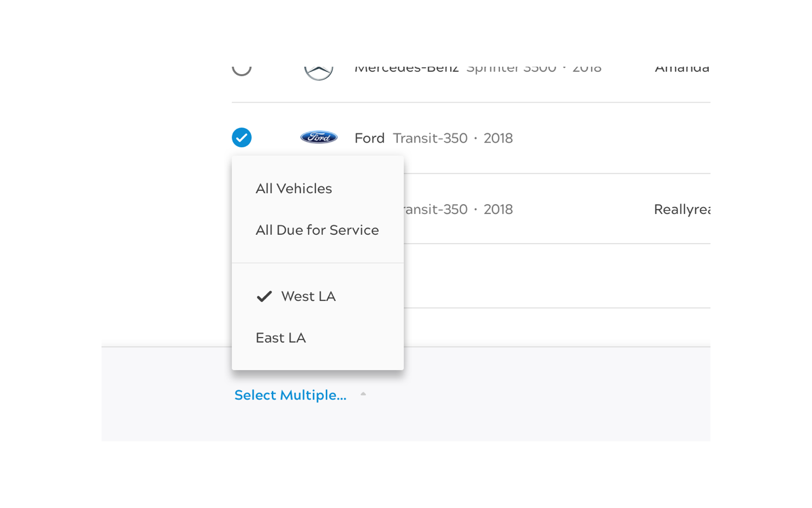Choose All Vehicles from the menu

294,188
